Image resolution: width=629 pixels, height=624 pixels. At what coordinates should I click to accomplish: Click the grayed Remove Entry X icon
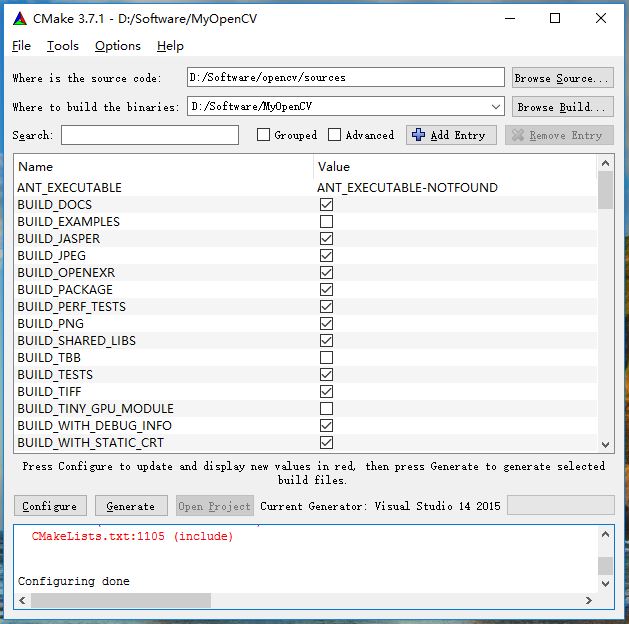517,135
